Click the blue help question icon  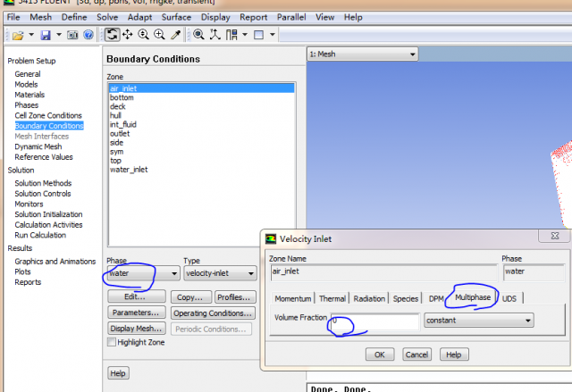tap(88, 35)
